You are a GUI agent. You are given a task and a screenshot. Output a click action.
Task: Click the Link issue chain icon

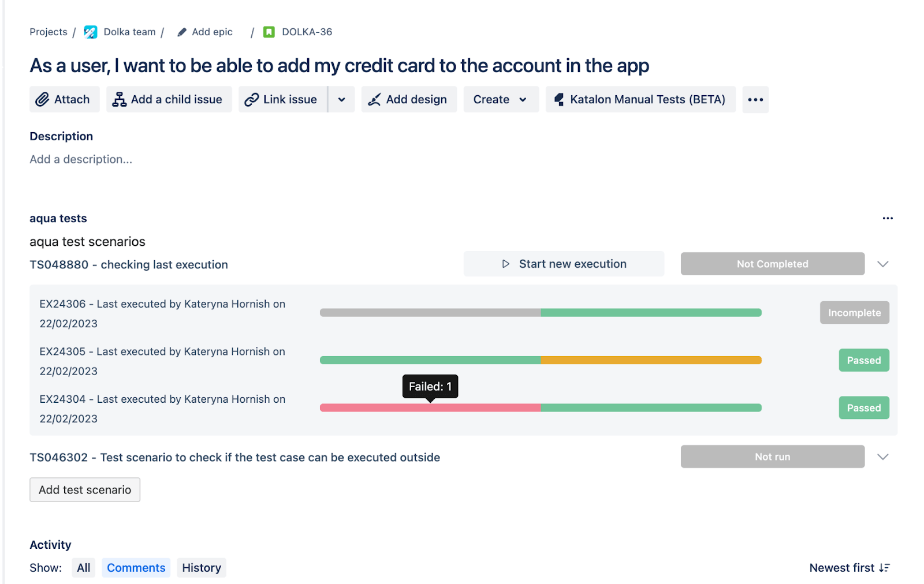pyautogui.click(x=251, y=100)
